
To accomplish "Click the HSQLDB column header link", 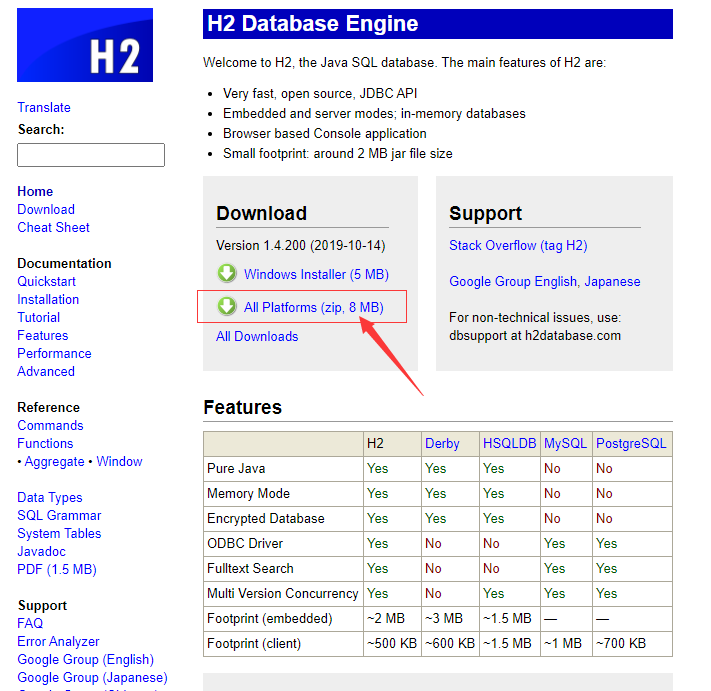I will (x=510, y=443).
